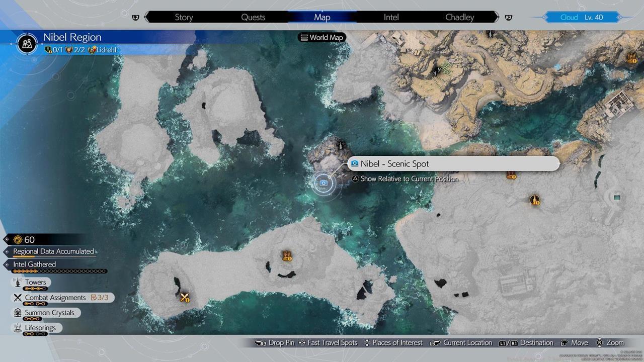Click the Summon Crystals icon in the legend
The height and width of the screenshot is (362, 644).
click(x=18, y=313)
